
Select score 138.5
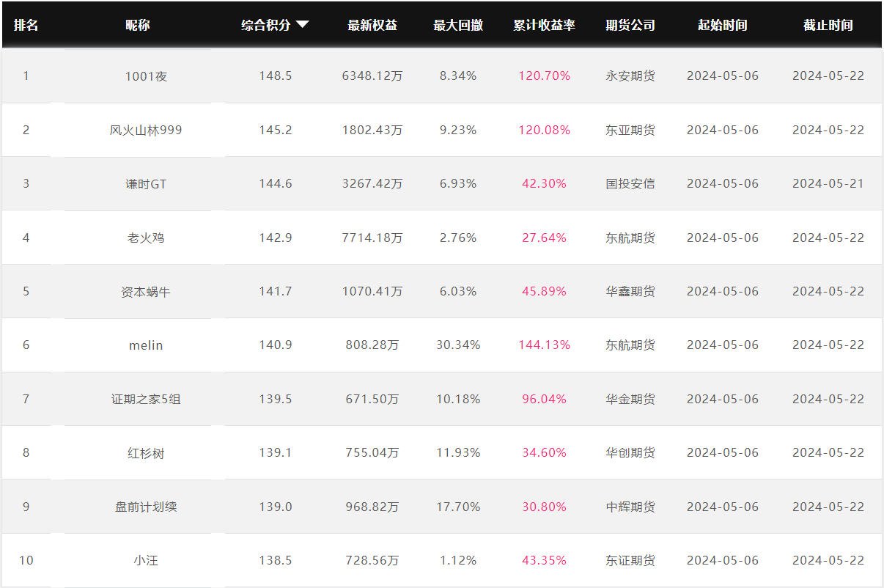[x=276, y=560]
